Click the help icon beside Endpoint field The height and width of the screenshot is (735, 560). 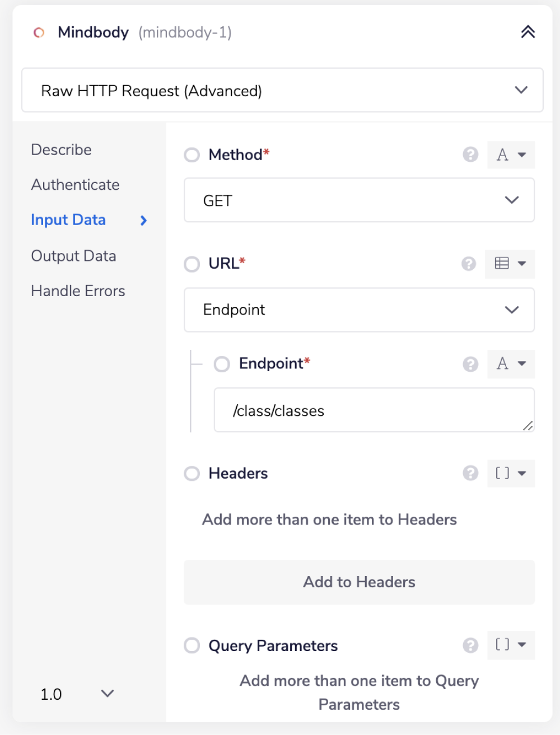coord(470,364)
